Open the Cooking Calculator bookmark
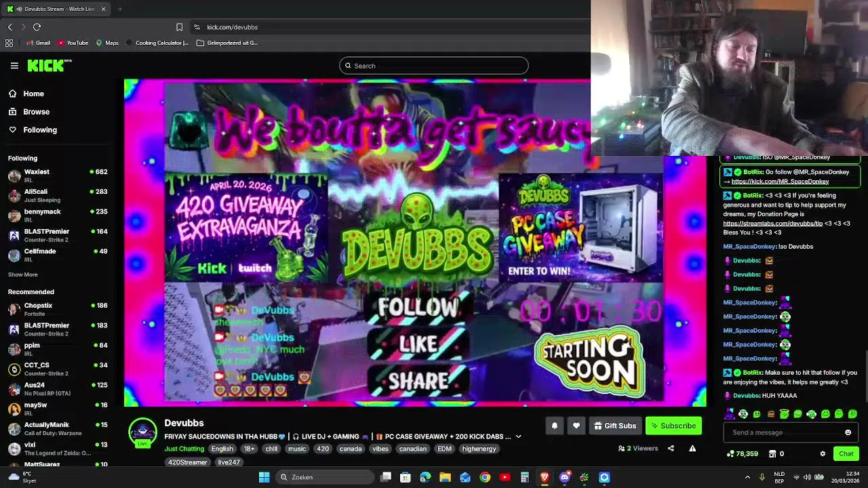The image size is (868, 488). (x=157, y=43)
